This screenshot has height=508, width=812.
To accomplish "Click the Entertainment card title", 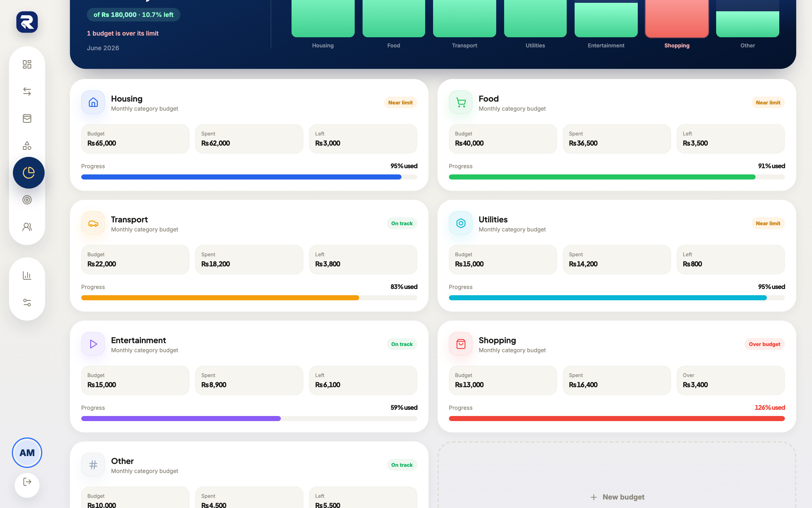I will (x=138, y=340).
